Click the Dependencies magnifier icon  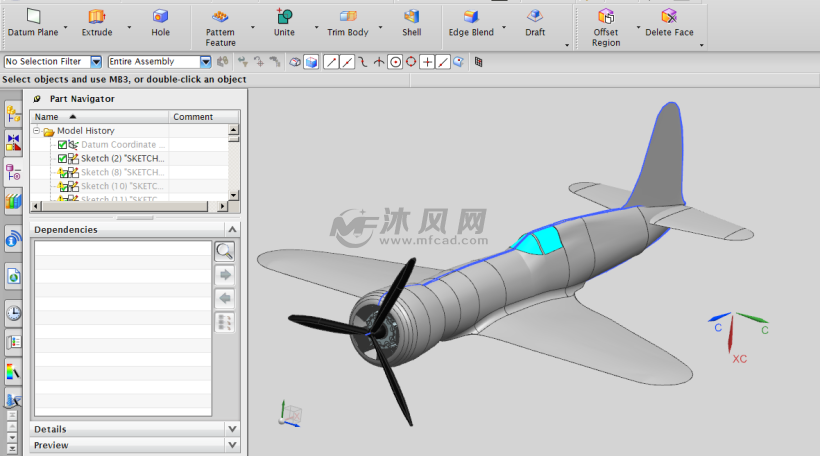(225, 251)
